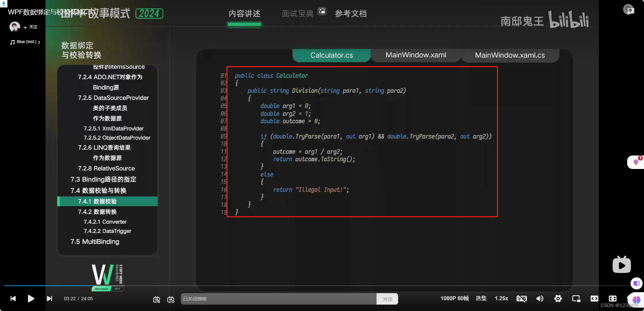The width and height of the screenshot is (644, 311).
Task: Click the 南邸鬼王 watermark name
Action: [522, 21]
